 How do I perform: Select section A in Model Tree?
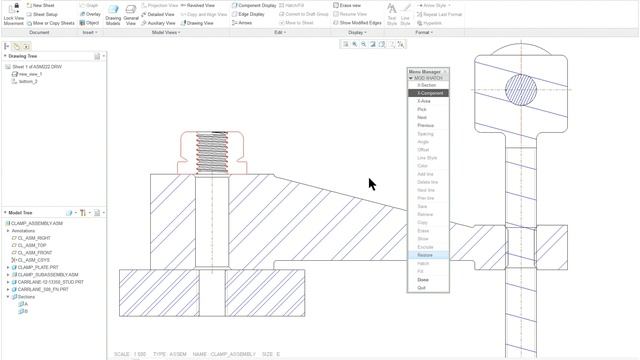pyautogui.click(x=23, y=304)
